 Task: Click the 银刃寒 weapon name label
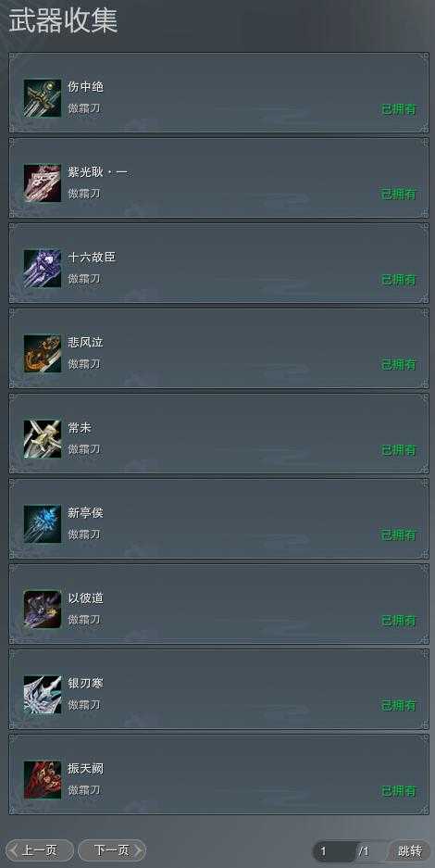click(x=86, y=684)
